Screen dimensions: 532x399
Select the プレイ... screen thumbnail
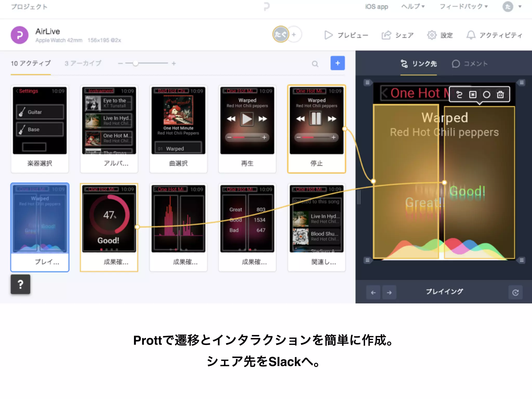click(x=40, y=228)
